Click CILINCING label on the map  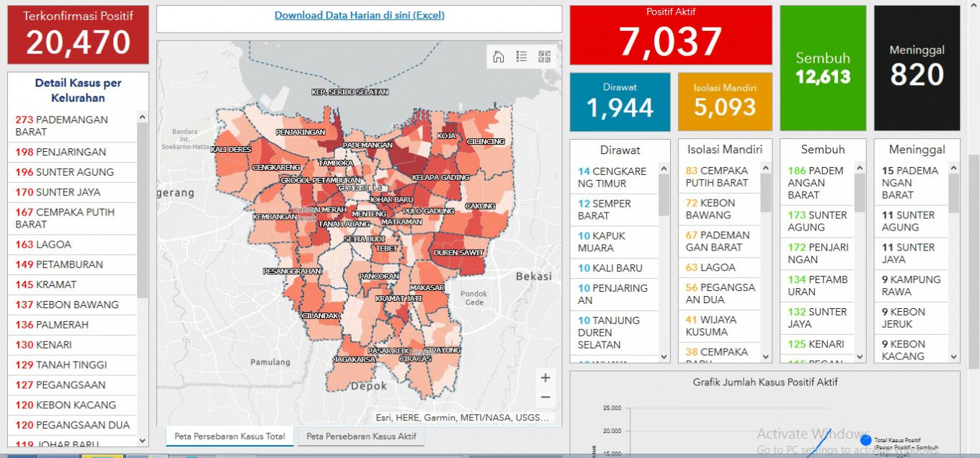tap(486, 142)
